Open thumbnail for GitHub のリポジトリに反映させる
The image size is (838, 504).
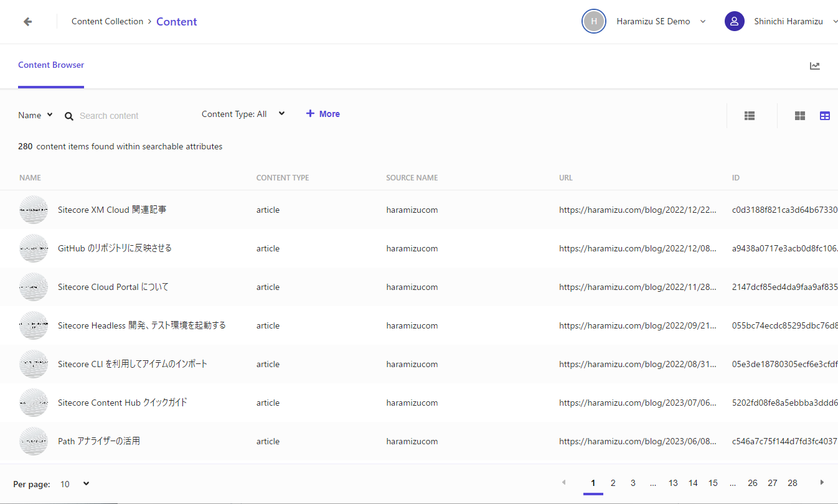[34, 248]
